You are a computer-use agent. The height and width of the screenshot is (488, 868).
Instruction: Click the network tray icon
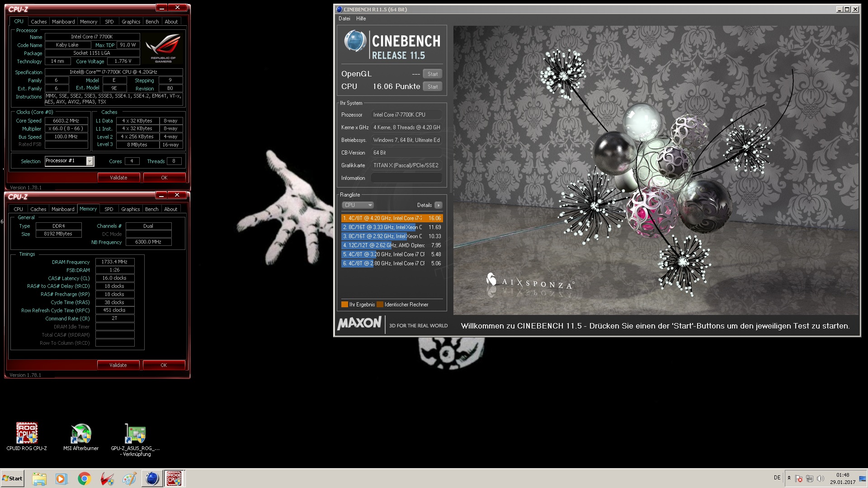click(x=810, y=479)
